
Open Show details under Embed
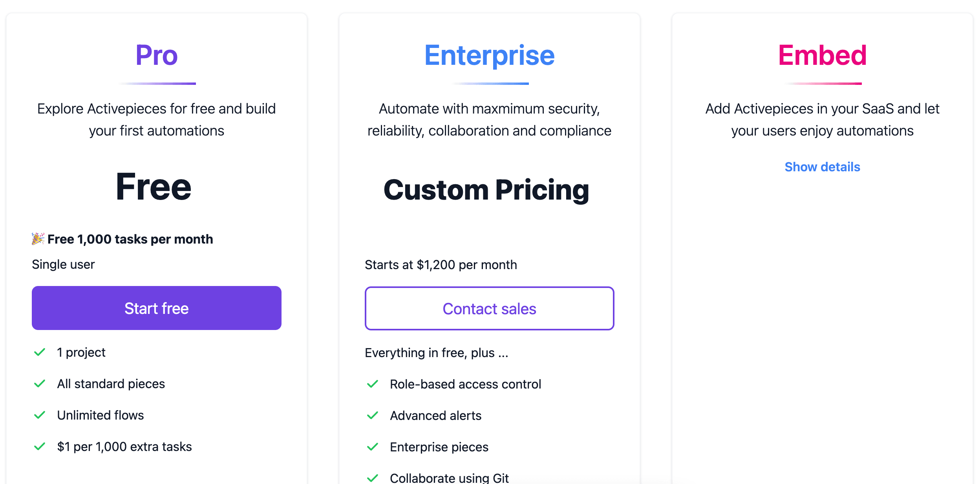click(822, 167)
